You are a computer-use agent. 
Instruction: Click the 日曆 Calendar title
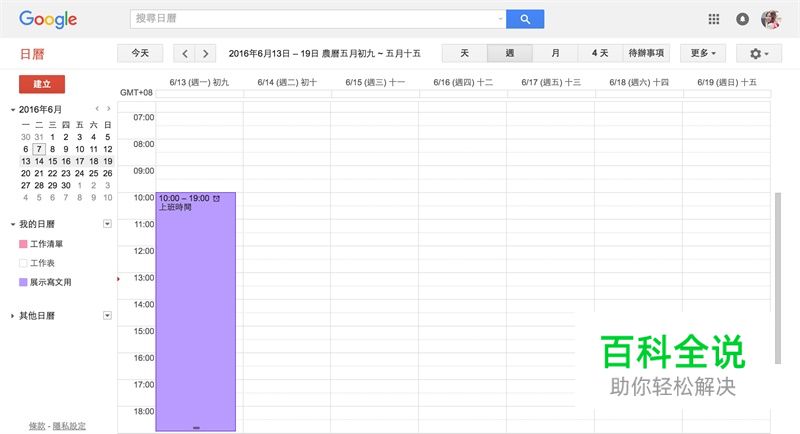[32, 54]
